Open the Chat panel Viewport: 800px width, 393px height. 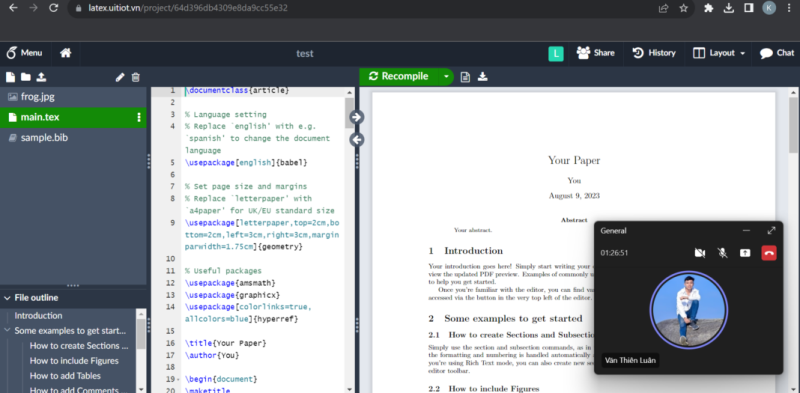[x=777, y=53]
